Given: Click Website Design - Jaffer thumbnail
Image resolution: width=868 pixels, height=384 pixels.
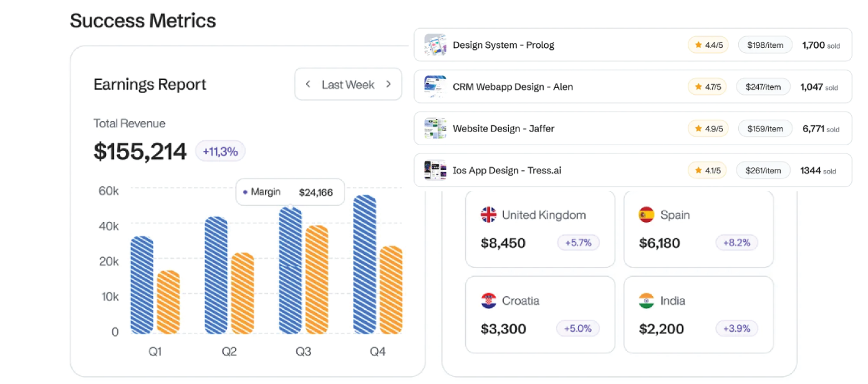Looking at the screenshot, I should coord(435,128).
